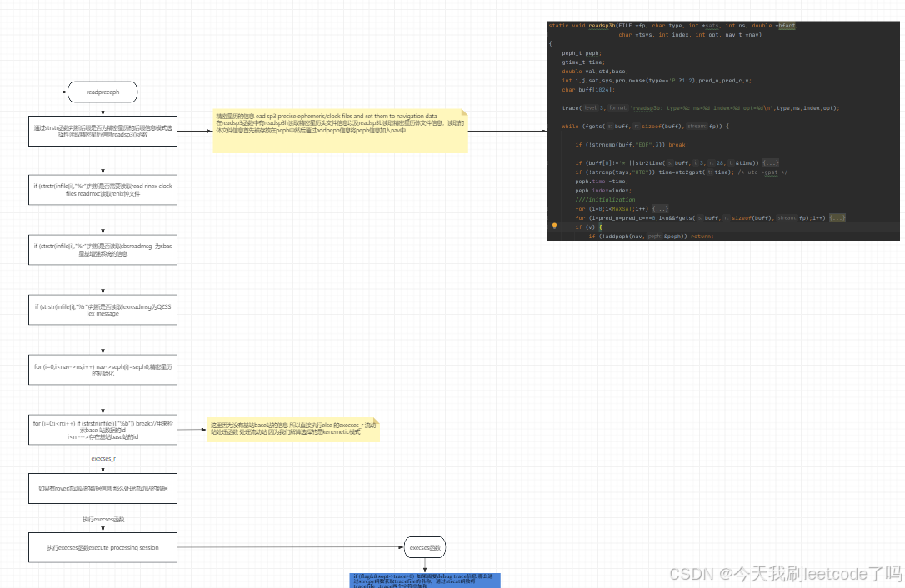
Task: Click the lightbulb quick-fix icon in code gutter
Action: pyautogui.click(x=554, y=227)
